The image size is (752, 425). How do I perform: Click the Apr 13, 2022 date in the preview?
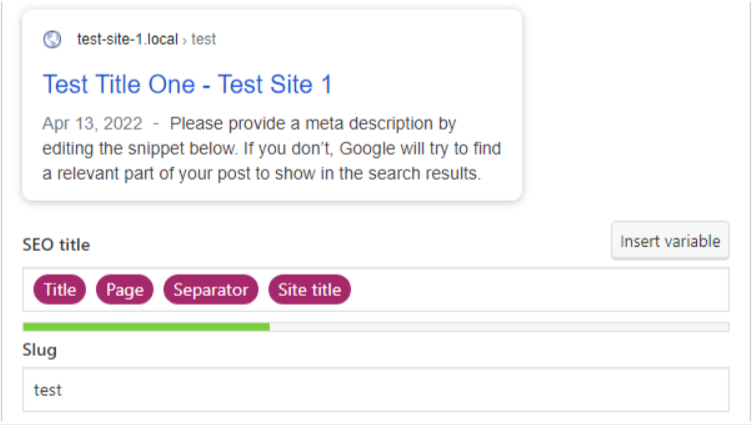tap(92, 124)
